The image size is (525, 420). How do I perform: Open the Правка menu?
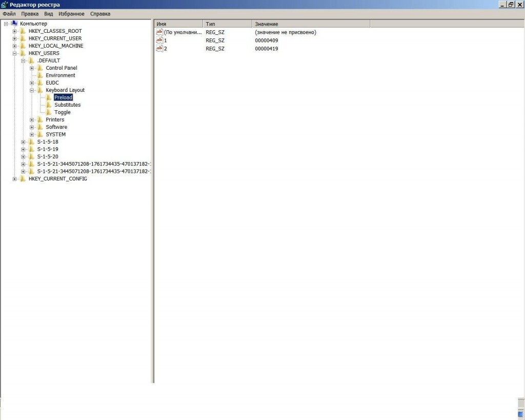point(30,13)
